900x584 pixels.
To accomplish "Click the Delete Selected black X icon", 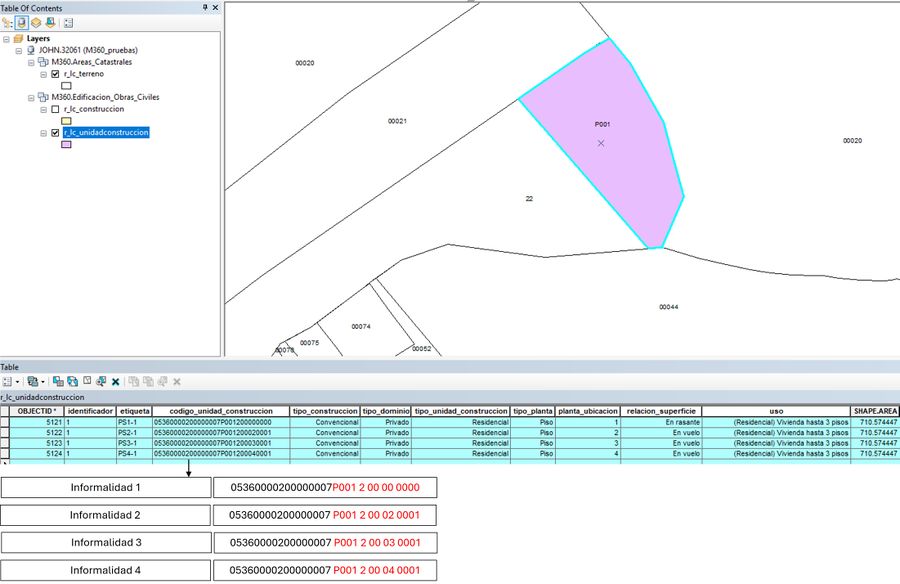I will (x=115, y=382).
